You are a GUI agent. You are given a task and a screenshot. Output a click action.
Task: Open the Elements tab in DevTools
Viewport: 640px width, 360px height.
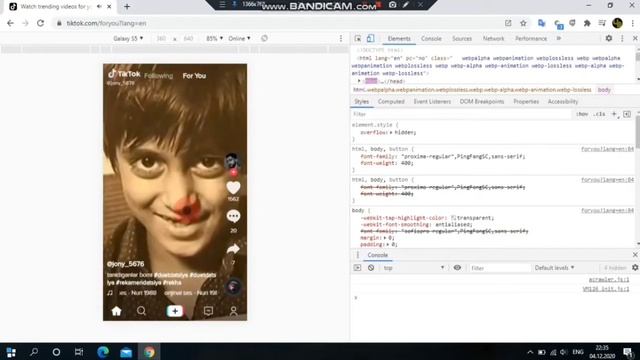coord(399,39)
